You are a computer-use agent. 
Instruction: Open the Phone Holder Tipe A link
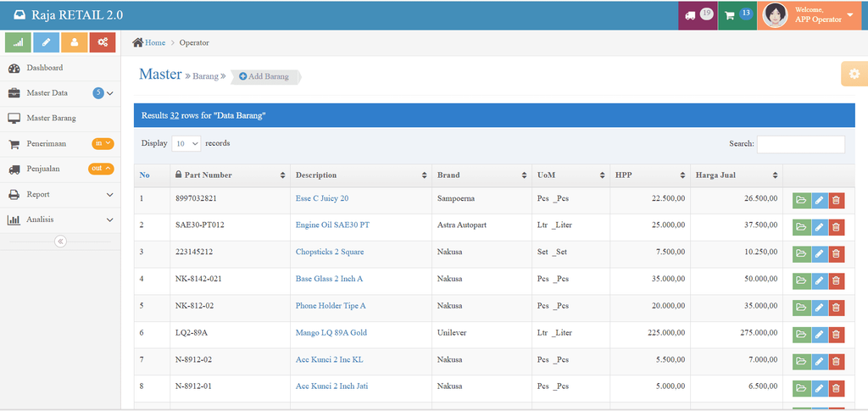331,305
